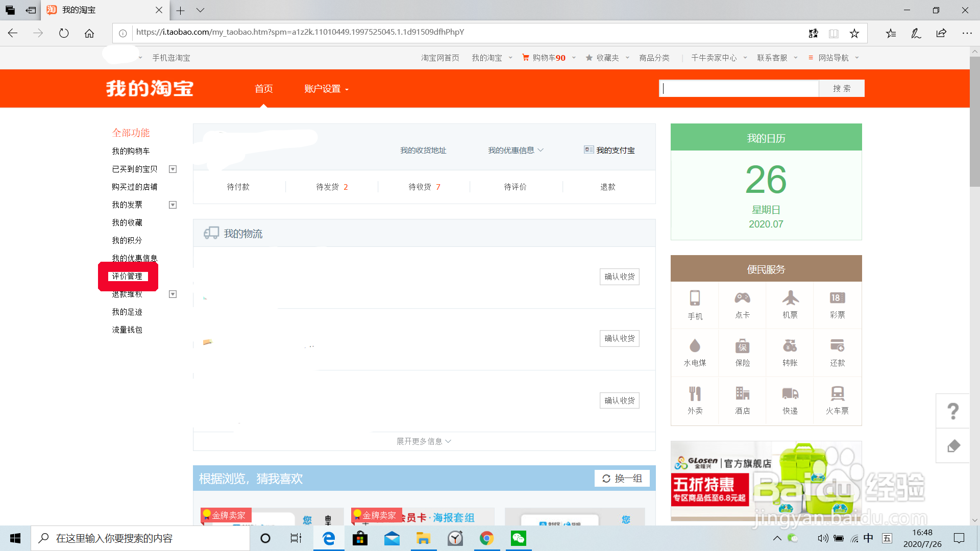Click the browser home icon
Viewport: 980px width, 551px height.
89,33
